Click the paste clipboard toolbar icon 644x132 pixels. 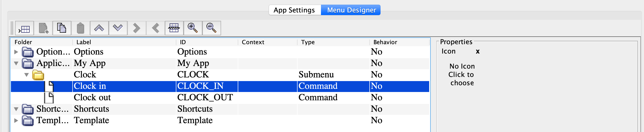coord(80,28)
